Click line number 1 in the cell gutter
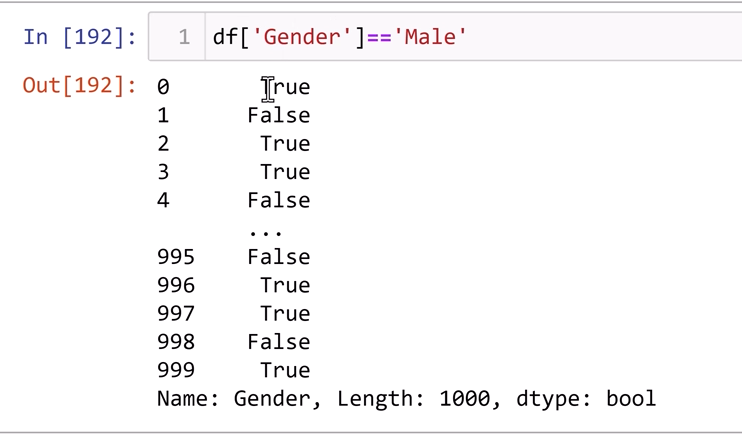The image size is (742, 436). click(183, 37)
